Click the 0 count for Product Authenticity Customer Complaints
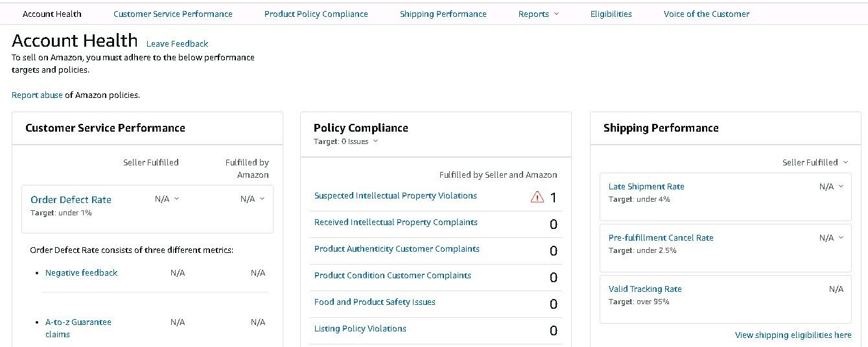The image size is (868, 347). pyautogui.click(x=554, y=251)
